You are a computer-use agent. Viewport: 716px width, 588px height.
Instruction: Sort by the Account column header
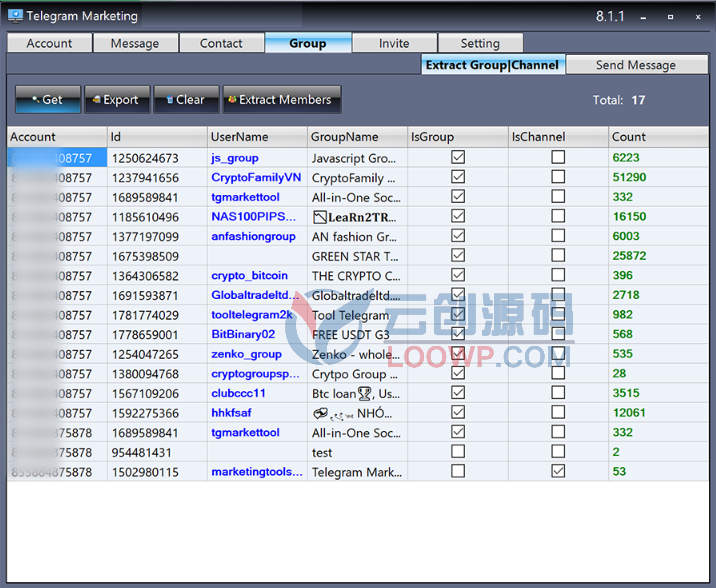click(x=57, y=137)
